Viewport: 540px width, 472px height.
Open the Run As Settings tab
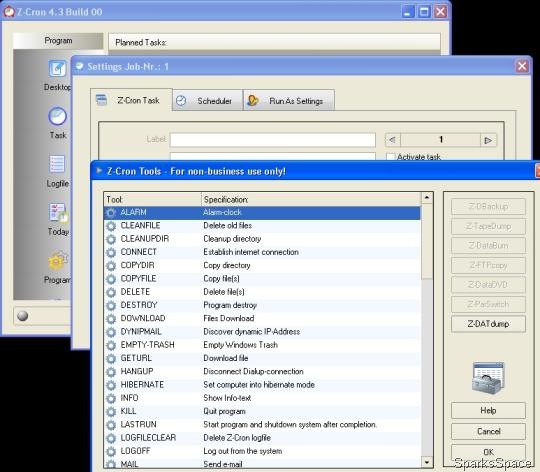[289, 101]
